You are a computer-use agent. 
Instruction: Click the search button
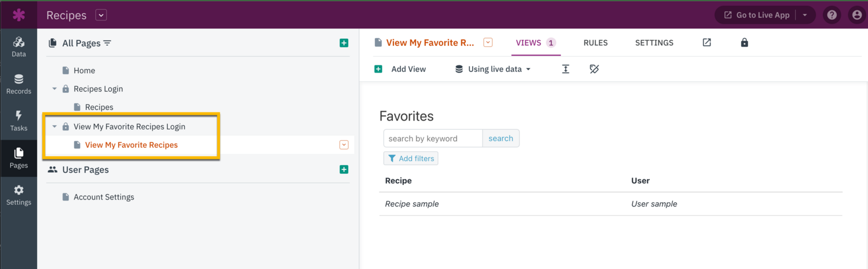tap(501, 138)
